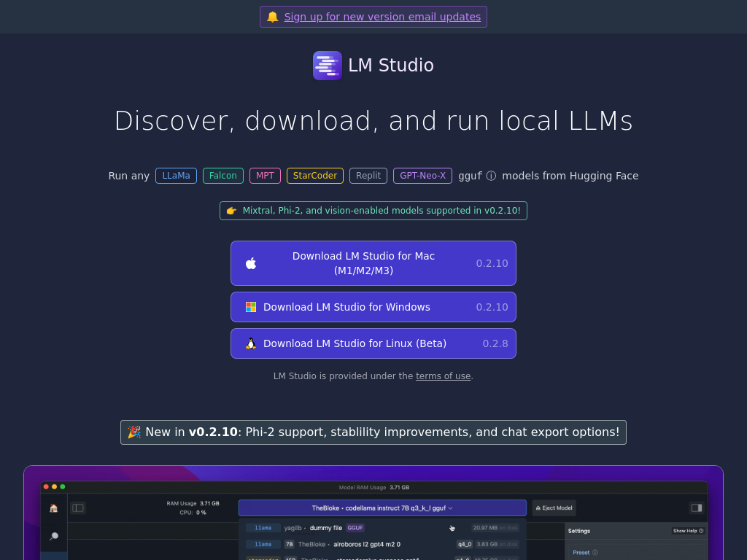This screenshot has width=747, height=560.
Task: Click the q4_0 badge on airoboros row
Action: (x=465, y=544)
